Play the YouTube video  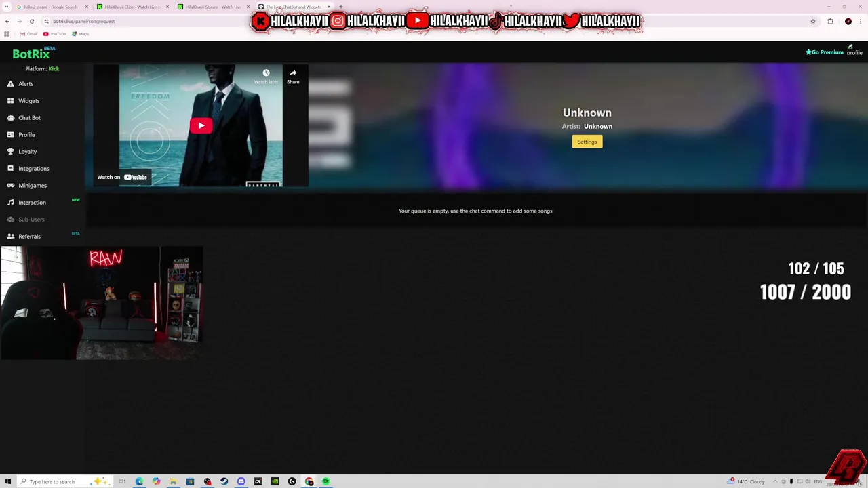pos(201,125)
